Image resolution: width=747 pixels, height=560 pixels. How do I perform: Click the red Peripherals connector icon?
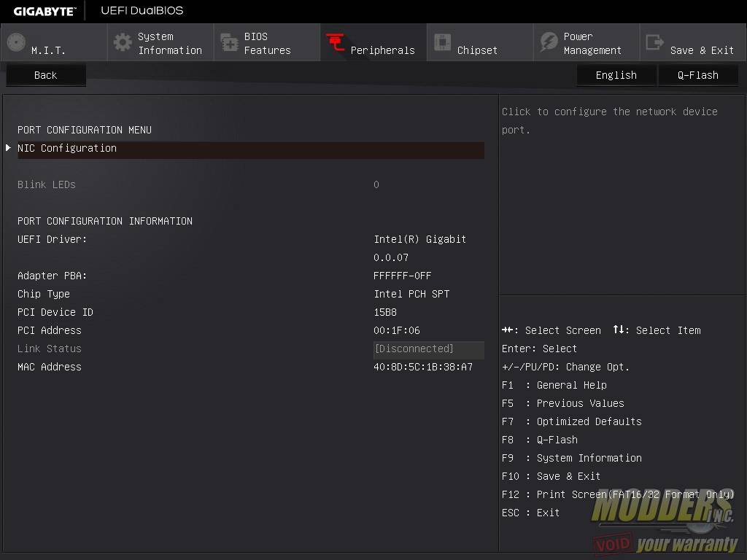pyautogui.click(x=336, y=43)
